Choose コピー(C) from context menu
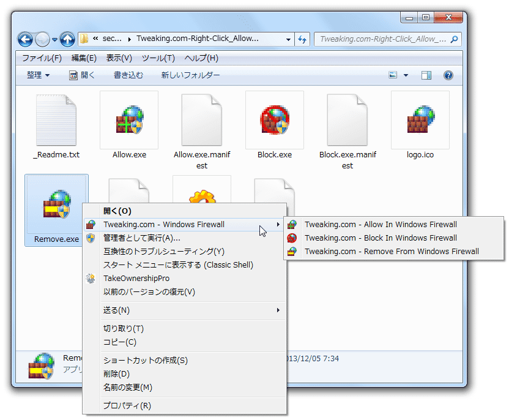Screen dimensions: 509x420 (x=184, y=342)
